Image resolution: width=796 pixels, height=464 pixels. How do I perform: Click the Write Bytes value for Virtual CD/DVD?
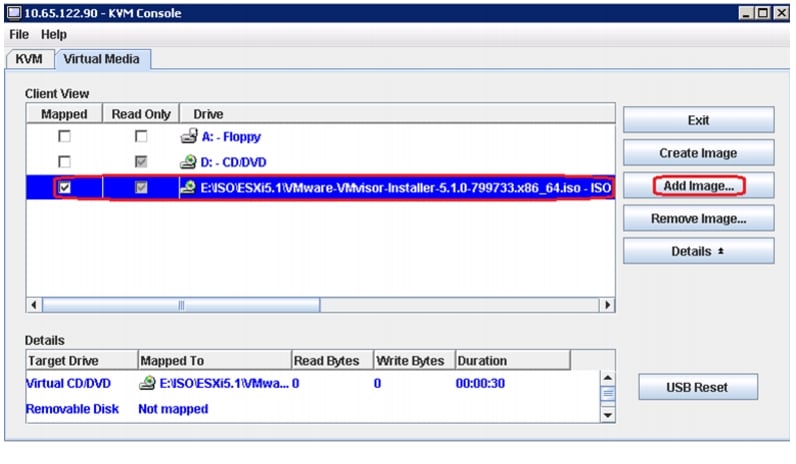[x=377, y=383]
